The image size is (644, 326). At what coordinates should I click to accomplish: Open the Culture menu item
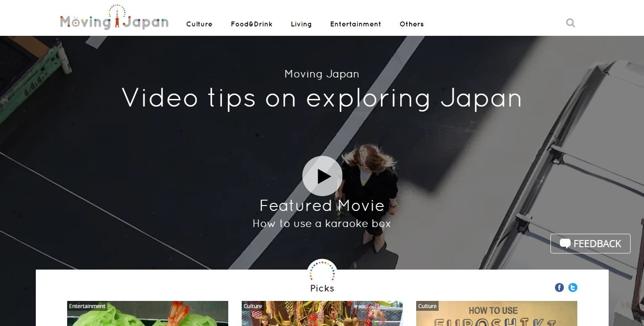(199, 24)
